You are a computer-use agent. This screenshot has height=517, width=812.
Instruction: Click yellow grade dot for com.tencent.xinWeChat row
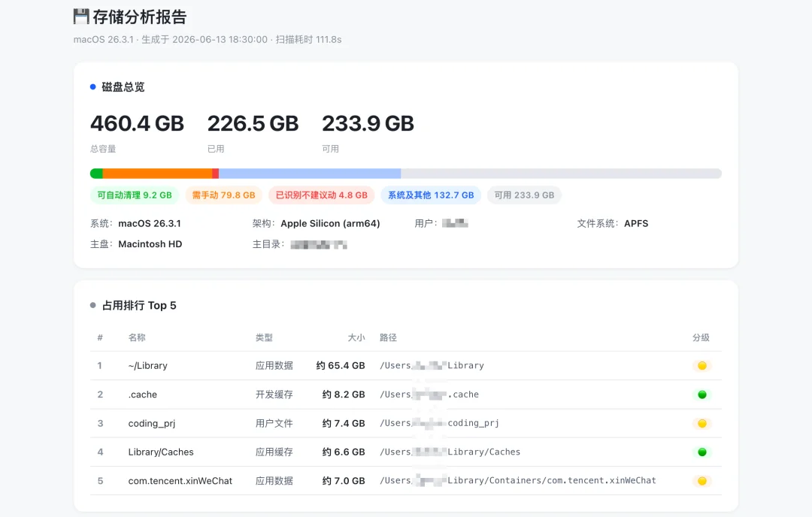click(x=702, y=481)
